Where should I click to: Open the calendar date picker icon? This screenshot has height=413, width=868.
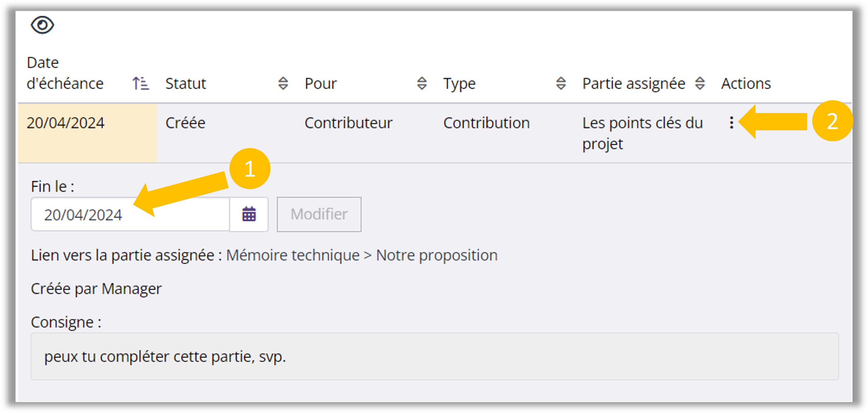[x=249, y=214]
